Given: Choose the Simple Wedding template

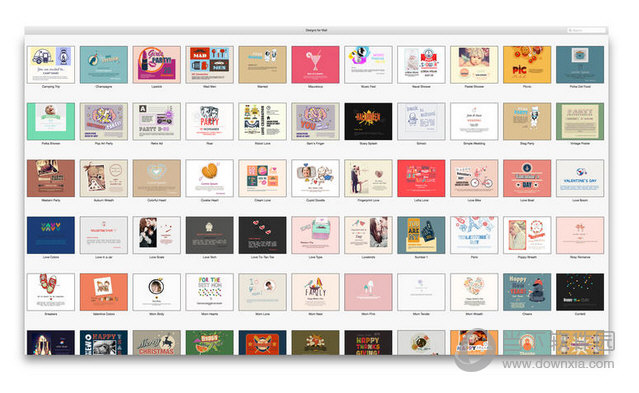Looking at the screenshot, I should [x=474, y=121].
